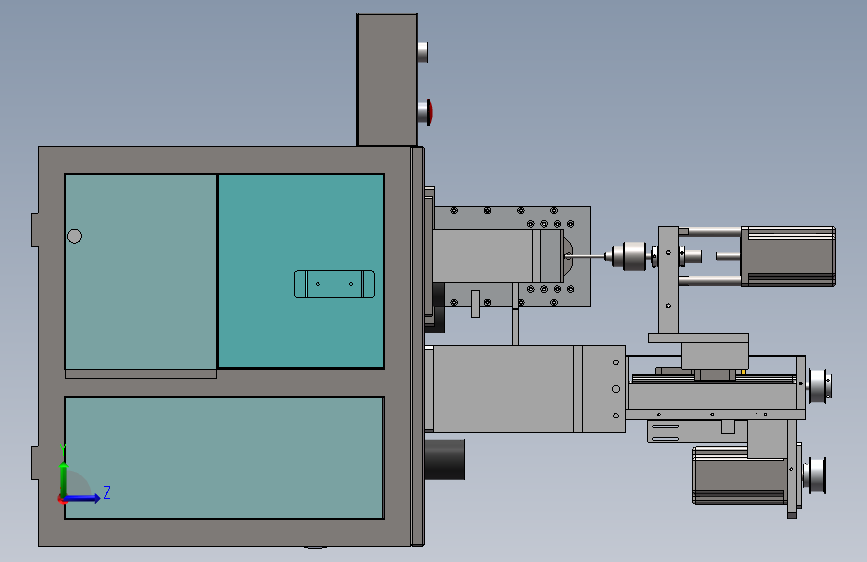Viewport: 867px width, 562px height.
Task: Select the teal upper-right door panel
Action: tap(301, 271)
